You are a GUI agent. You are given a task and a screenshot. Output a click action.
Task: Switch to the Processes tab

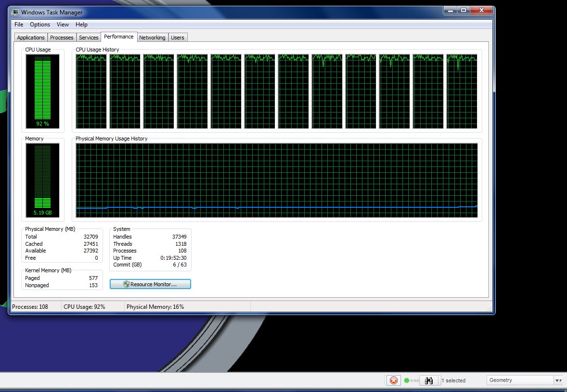pyautogui.click(x=62, y=38)
